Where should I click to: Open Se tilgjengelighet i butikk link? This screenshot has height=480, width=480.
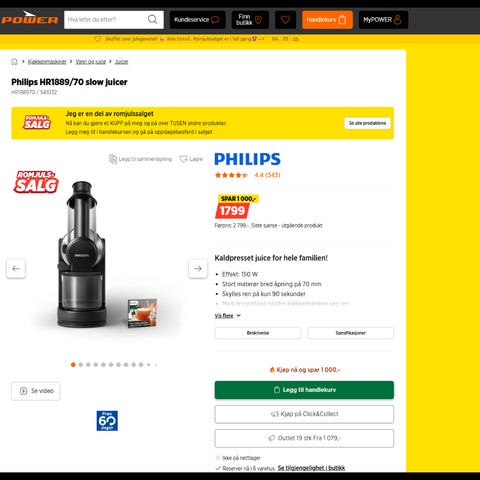coord(311,468)
